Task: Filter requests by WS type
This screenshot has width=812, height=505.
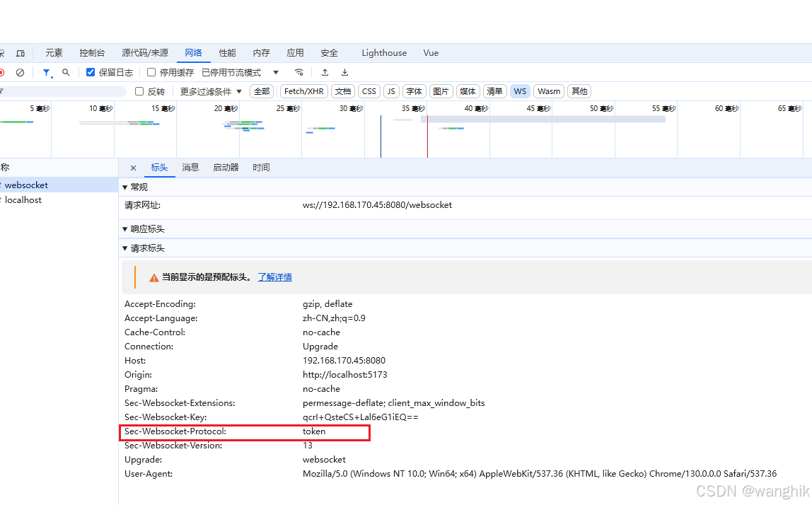Action: tap(520, 91)
